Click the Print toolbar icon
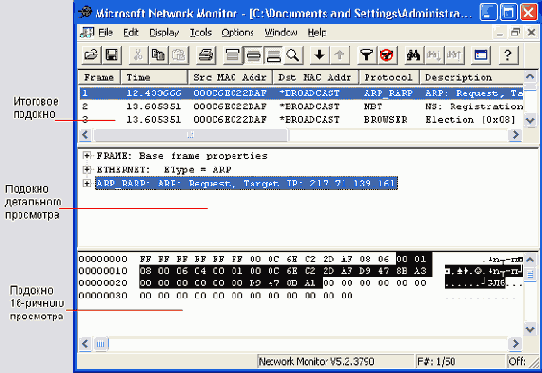Viewport: 542px width, 373px height. [206, 55]
